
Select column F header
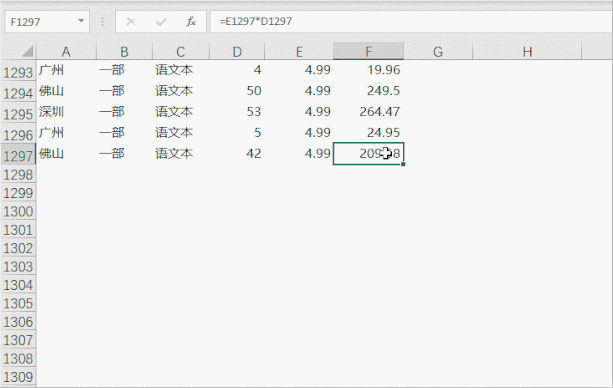(368, 52)
